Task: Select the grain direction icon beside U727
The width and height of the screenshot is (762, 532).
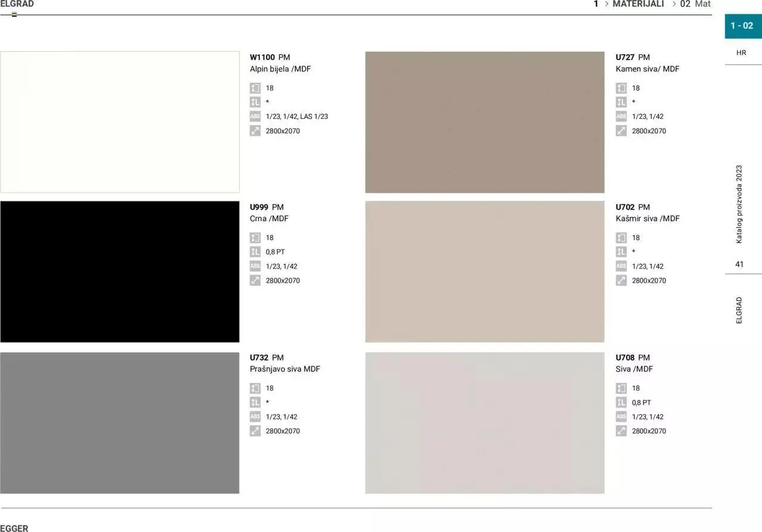Action: click(622, 102)
